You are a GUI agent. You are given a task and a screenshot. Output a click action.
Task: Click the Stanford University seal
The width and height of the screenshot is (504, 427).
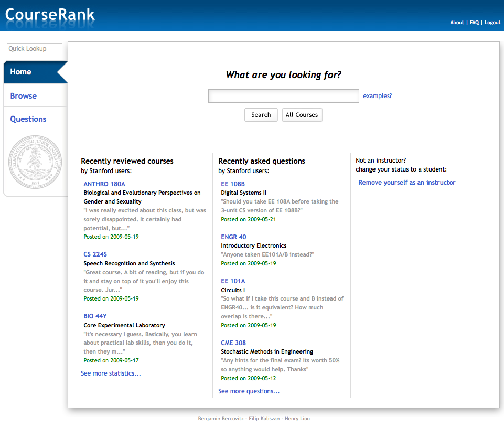point(35,162)
